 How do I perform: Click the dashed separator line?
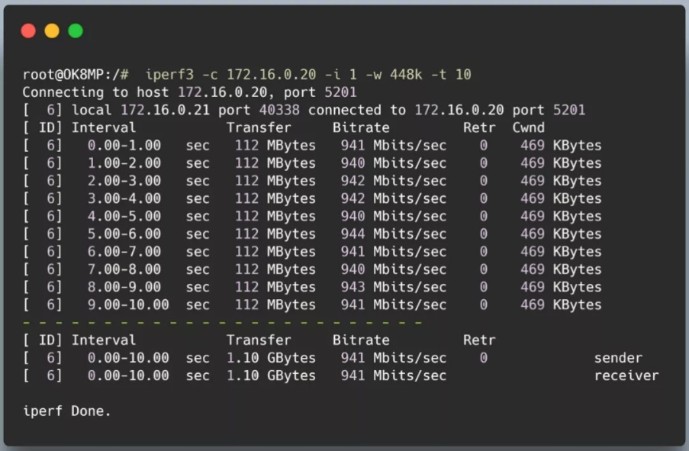[x=222, y=323]
